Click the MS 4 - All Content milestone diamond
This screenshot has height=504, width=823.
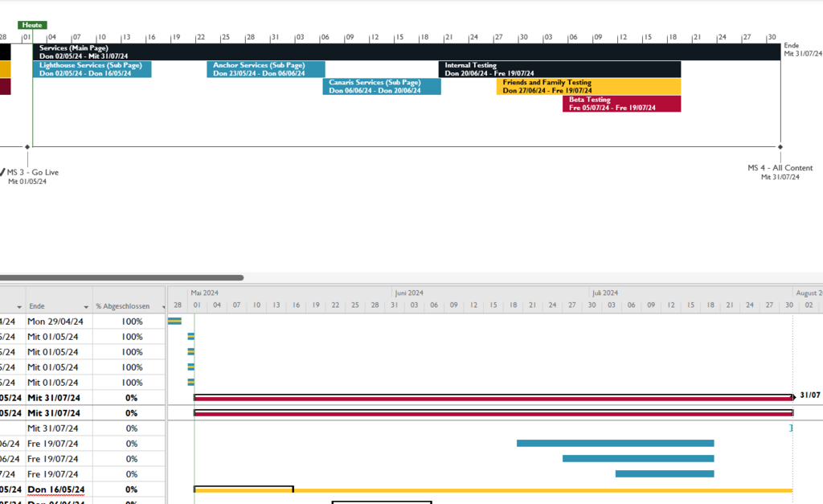[780, 147]
